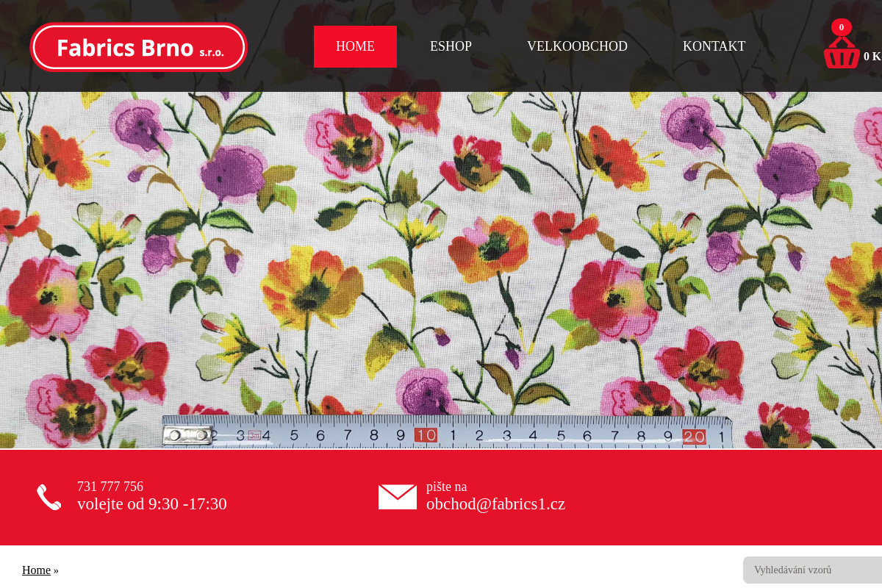The height and width of the screenshot is (588, 882).
Task: Open the ESHOP menu item
Action: point(451,46)
